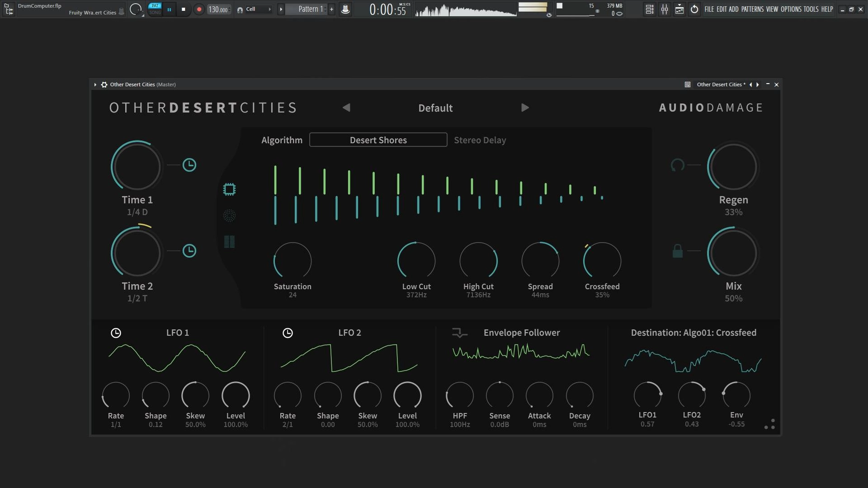Click the destination Env amount knob

coord(736,395)
